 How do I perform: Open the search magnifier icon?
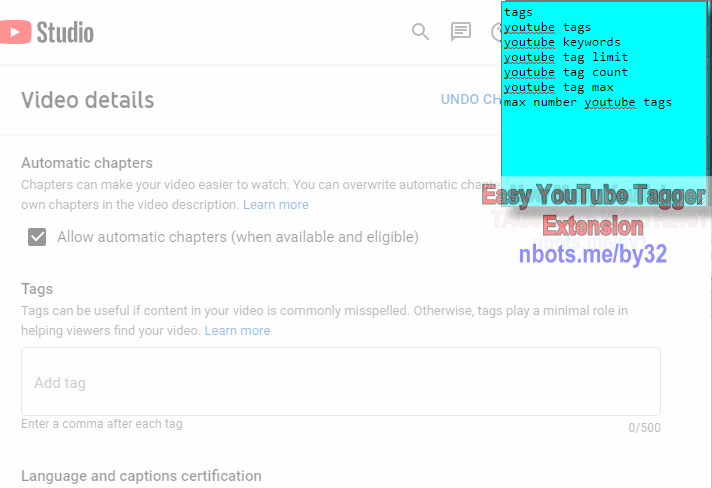pos(420,32)
